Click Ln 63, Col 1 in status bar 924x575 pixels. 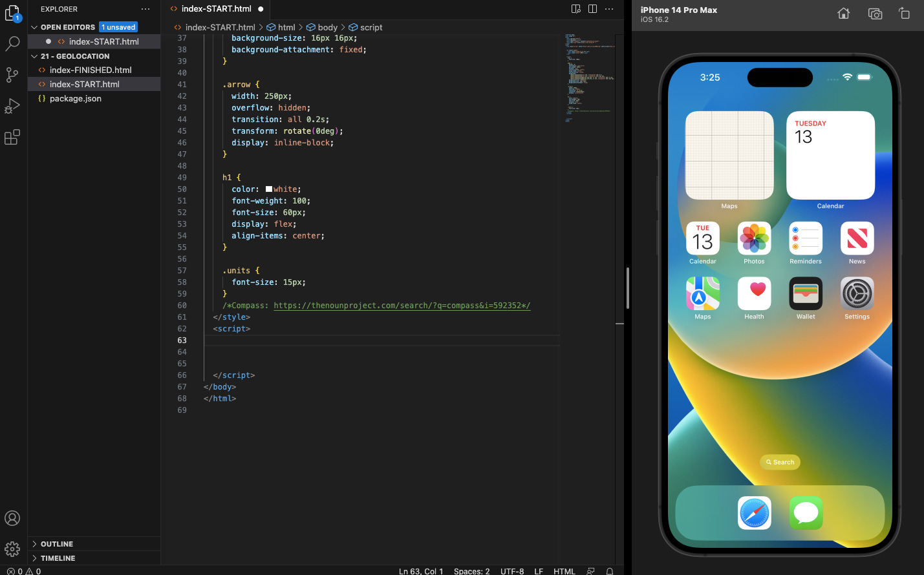pyautogui.click(x=421, y=571)
